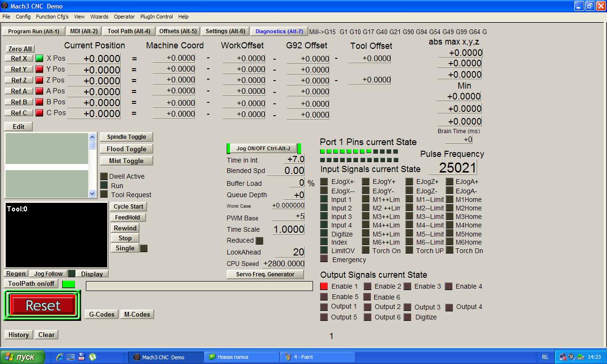Click the up arrow of the G-code list scrollbar
The height and width of the screenshot is (364, 607).
click(92, 137)
